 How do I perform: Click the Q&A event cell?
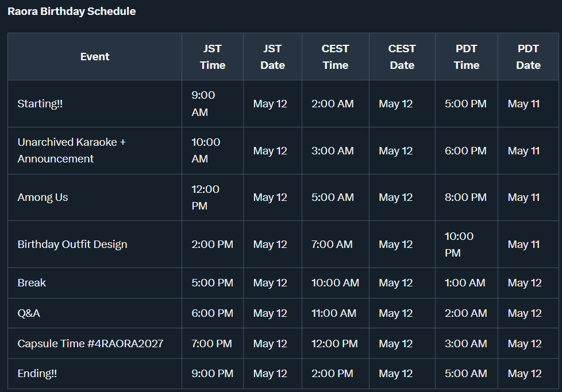click(29, 313)
